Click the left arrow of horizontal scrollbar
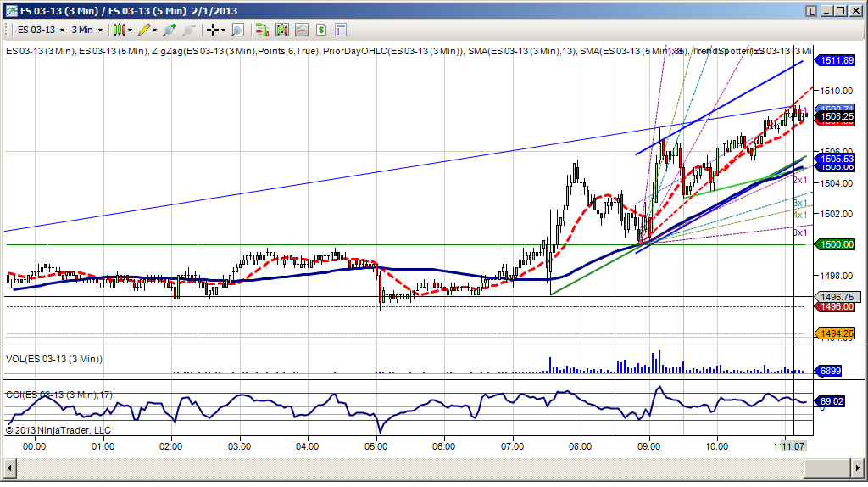Image resolution: width=868 pixels, height=487 pixels. pos(10,468)
